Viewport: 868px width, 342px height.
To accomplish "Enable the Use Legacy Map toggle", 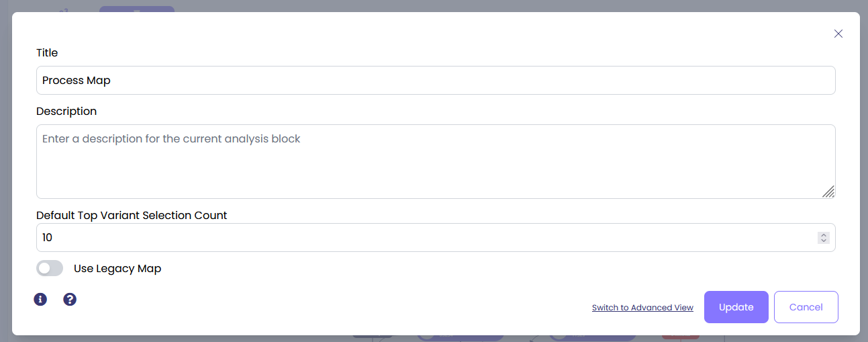I will [50, 268].
